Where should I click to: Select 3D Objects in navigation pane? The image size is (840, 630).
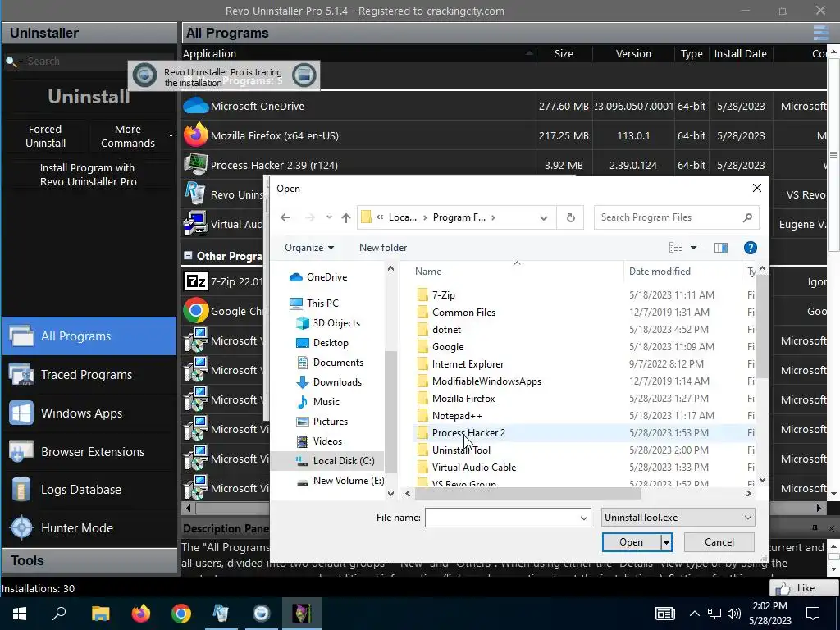click(336, 323)
